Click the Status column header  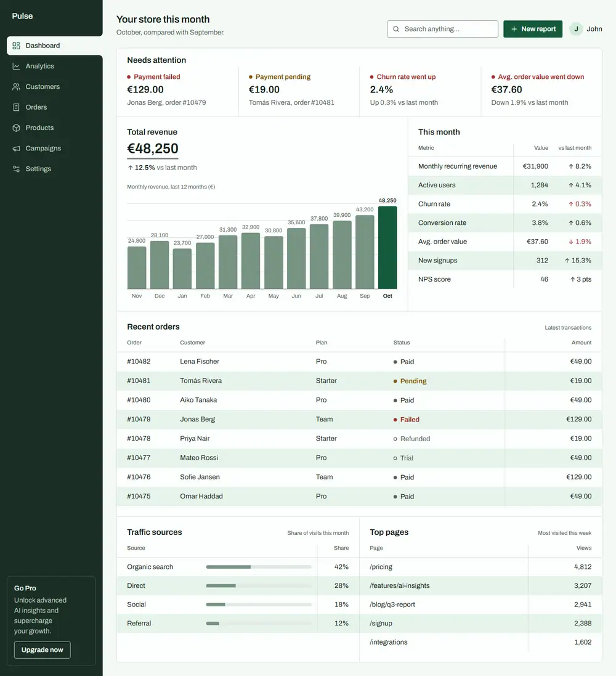[402, 343]
